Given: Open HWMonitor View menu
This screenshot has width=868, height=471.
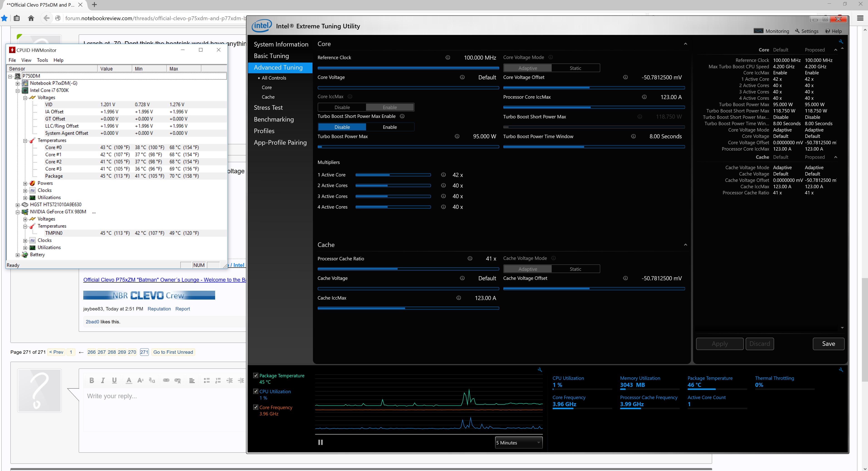Looking at the screenshot, I should (x=26, y=60).
